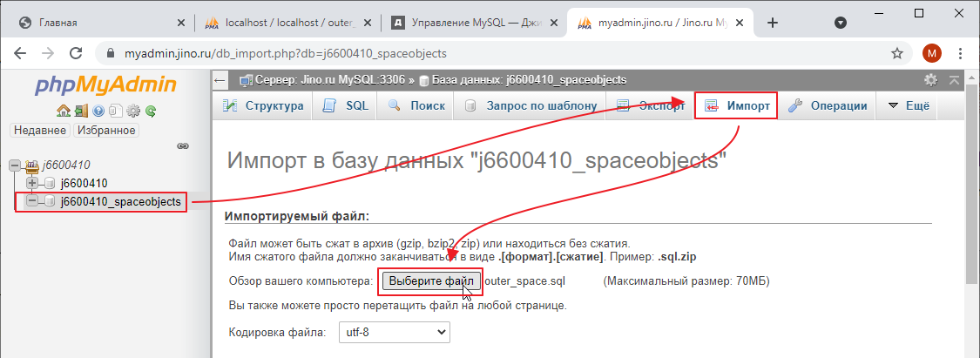
Task: Open phpMyAdmin documentation help icon
Action: [98, 111]
